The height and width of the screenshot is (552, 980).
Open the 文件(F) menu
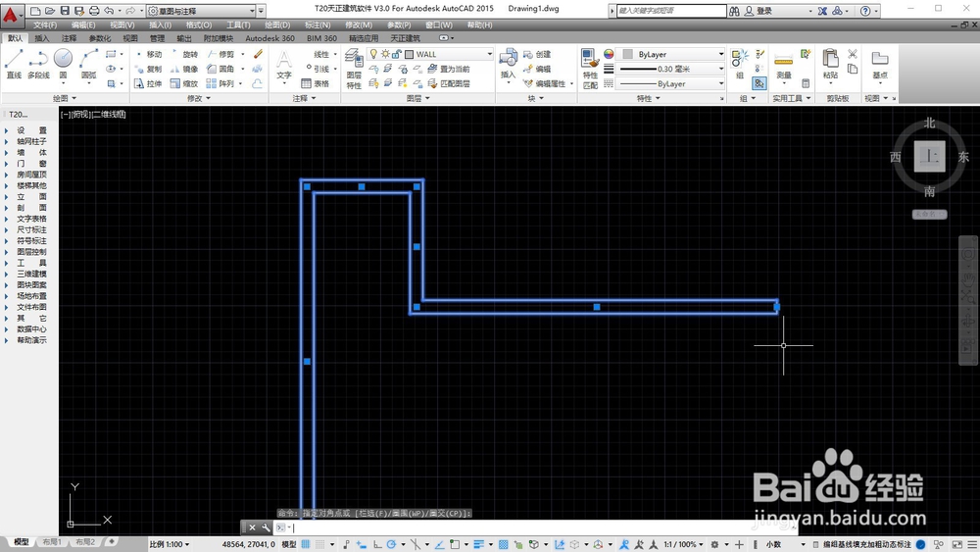click(45, 25)
